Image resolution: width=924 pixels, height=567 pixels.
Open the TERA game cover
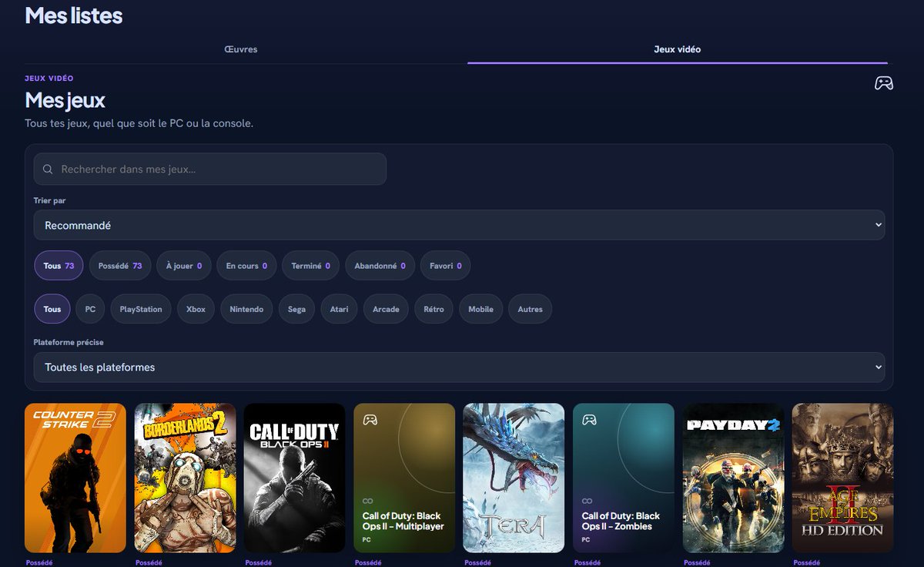(x=514, y=478)
